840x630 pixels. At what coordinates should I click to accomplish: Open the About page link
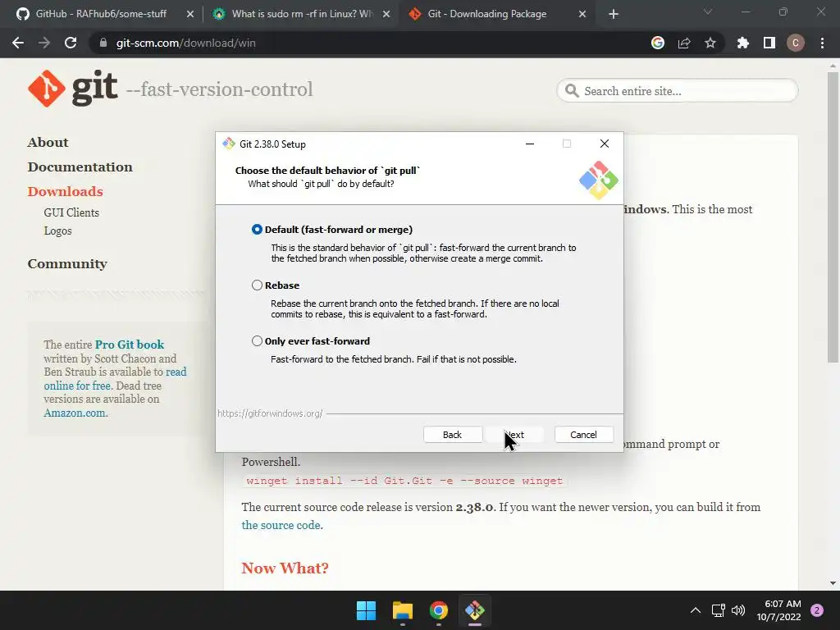48,143
